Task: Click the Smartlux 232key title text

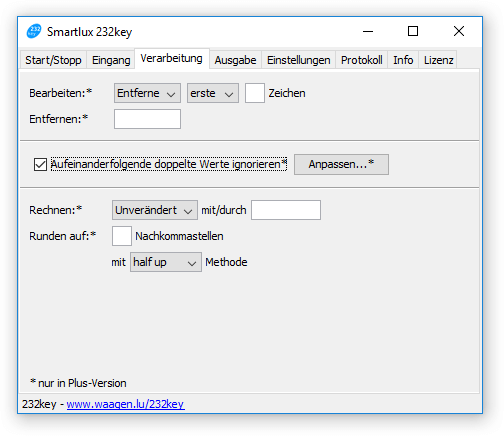Action: point(89,32)
